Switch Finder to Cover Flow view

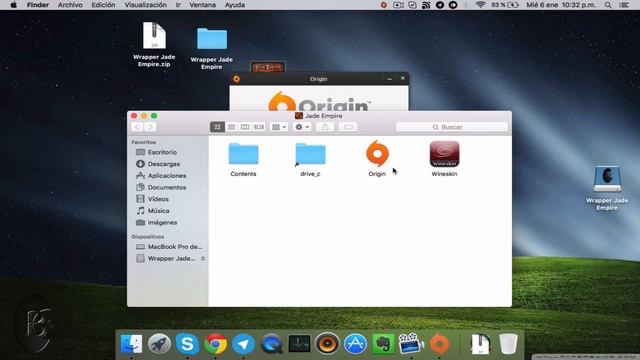pyautogui.click(x=259, y=127)
